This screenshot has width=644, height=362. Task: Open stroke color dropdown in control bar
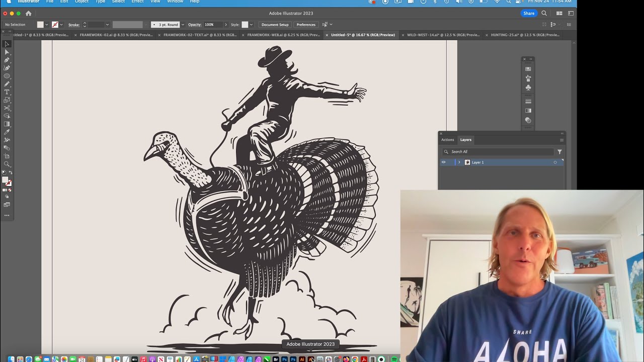click(x=61, y=25)
